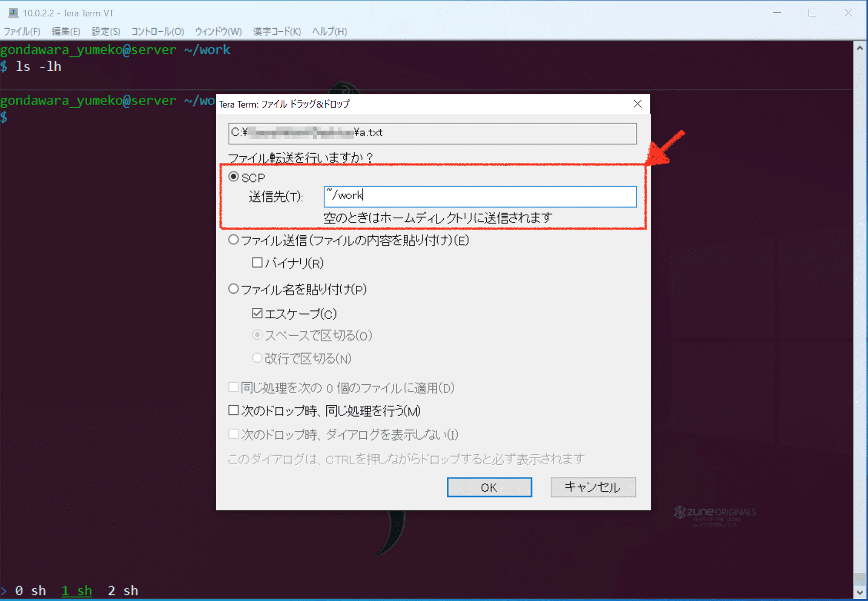Select スペースで区切る(O) radio option
Viewport: 868px width, 601px height.
pos(257,335)
